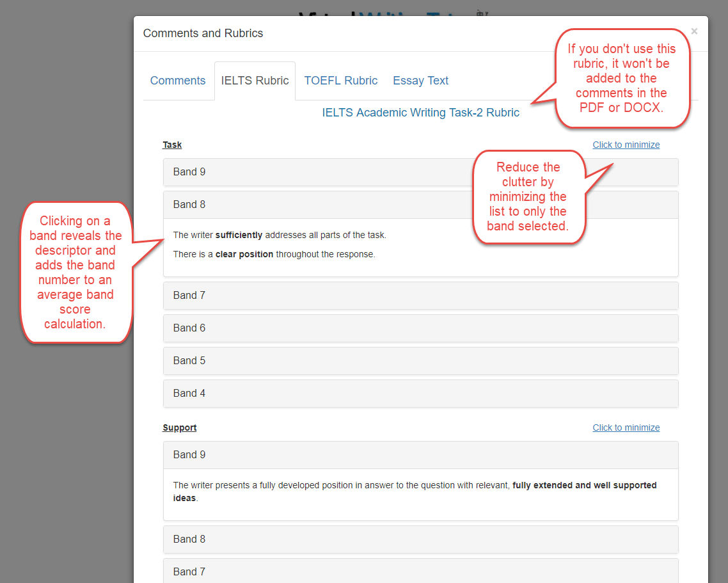Image resolution: width=728 pixels, height=583 pixels.
Task: Click the Task section heading
Action: coord(171,145)
